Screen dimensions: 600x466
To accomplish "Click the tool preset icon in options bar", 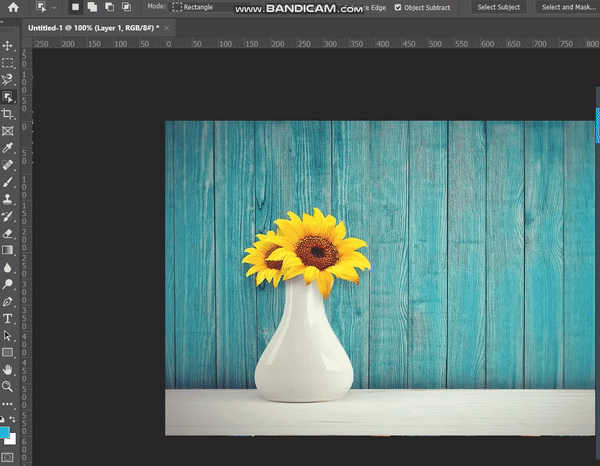I will point(41,7).
